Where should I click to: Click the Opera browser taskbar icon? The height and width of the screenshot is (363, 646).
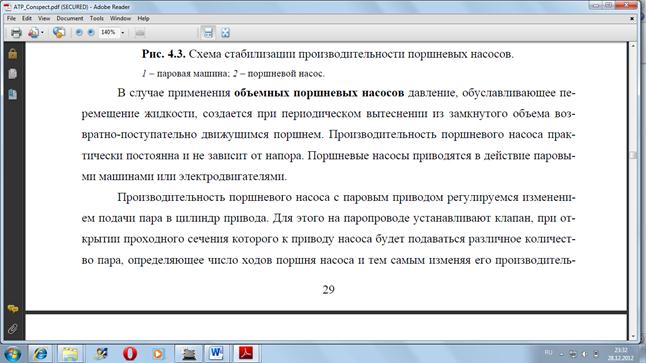point(130,354)
